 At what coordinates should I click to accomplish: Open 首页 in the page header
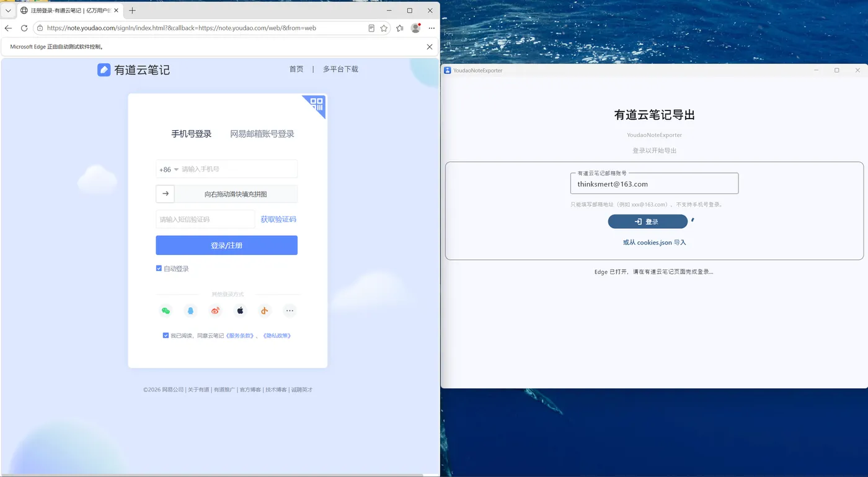[296, 69]
